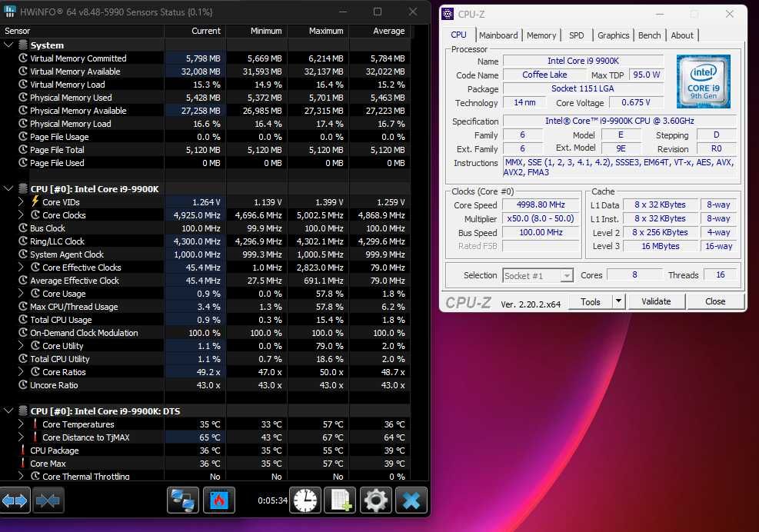Click the CPU-Z title bar app icon
The image size is (759, 532).
coord(448,14)
